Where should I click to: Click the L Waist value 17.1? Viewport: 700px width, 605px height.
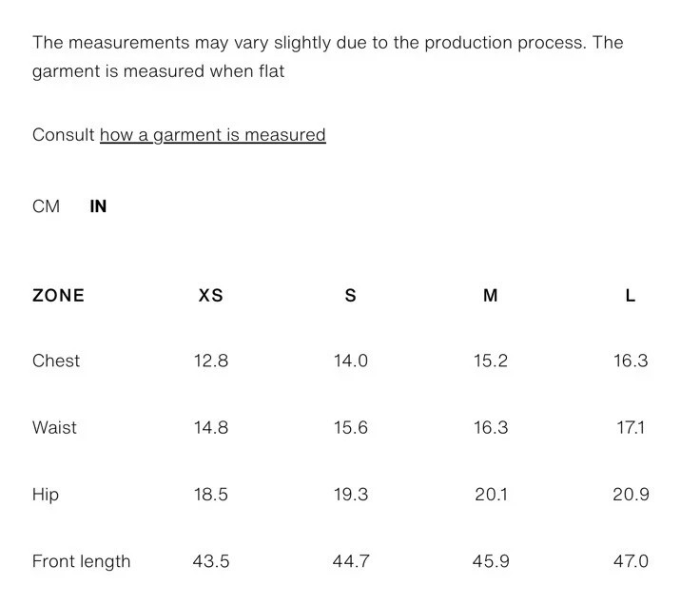(631, 428)
